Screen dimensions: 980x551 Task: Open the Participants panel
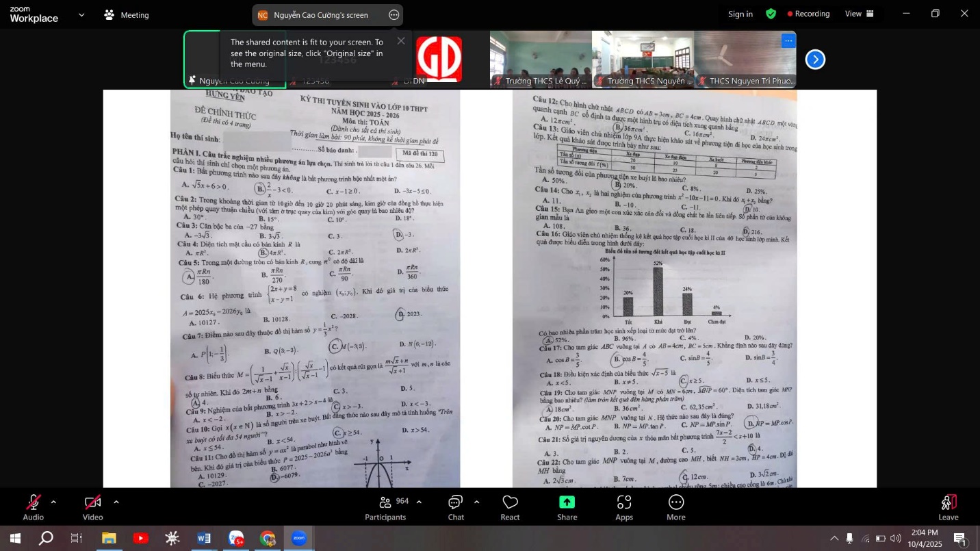point(385,507)
